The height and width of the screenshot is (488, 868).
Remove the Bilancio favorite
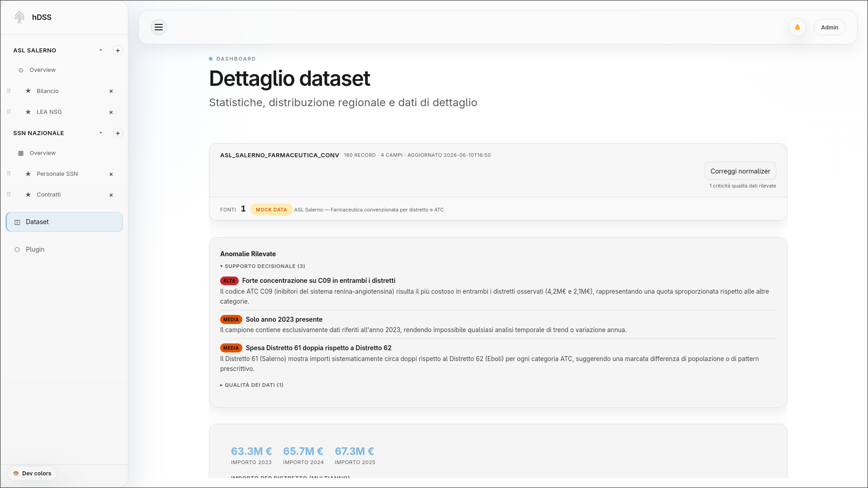111,91
